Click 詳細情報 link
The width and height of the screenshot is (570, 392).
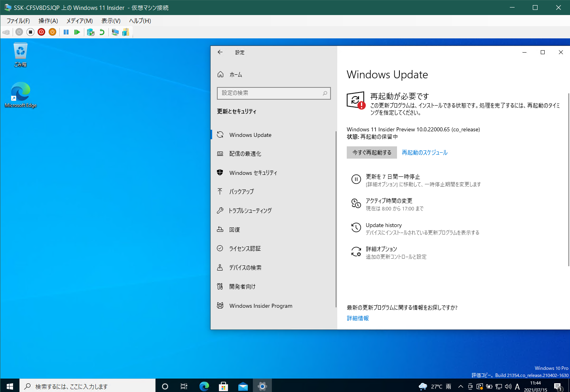coord(358,318)
